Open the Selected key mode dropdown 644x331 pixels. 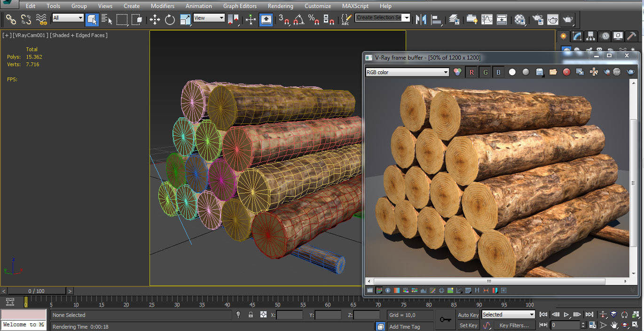[508, 315]
